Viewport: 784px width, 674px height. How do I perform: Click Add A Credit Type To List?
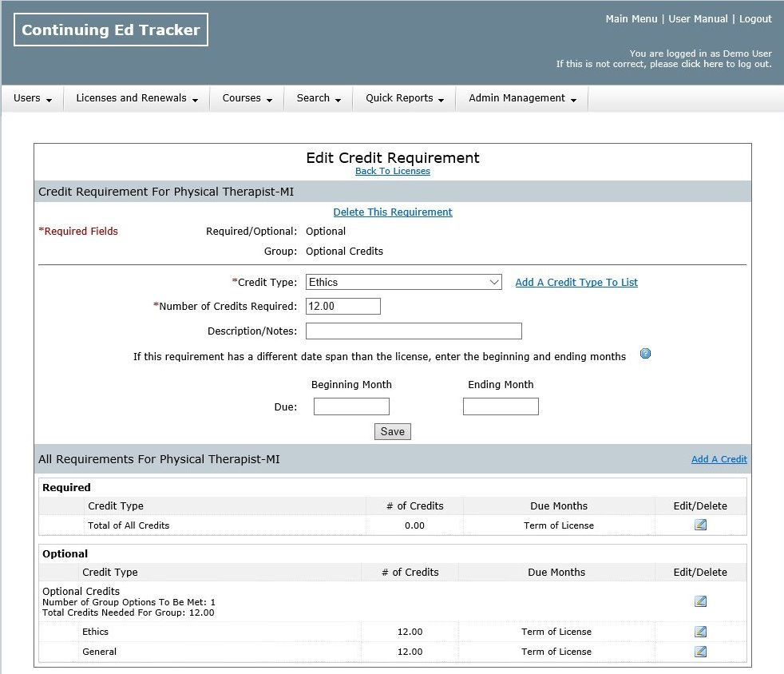pyautogui.click(x=576, y=283)
